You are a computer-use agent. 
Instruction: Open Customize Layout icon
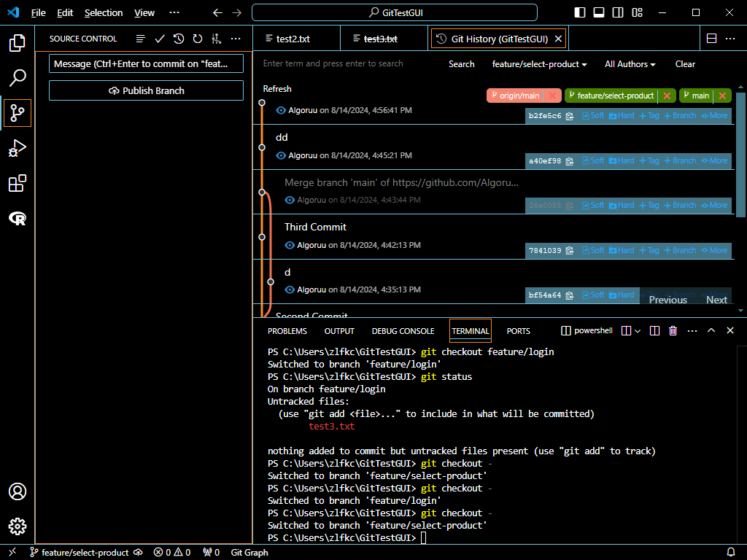(638, 13)
